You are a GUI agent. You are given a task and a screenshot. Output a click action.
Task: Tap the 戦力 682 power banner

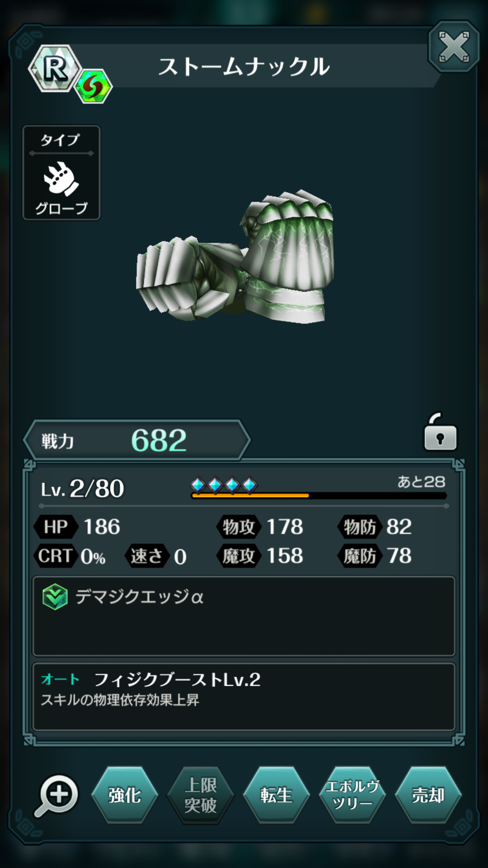point(137,440)
